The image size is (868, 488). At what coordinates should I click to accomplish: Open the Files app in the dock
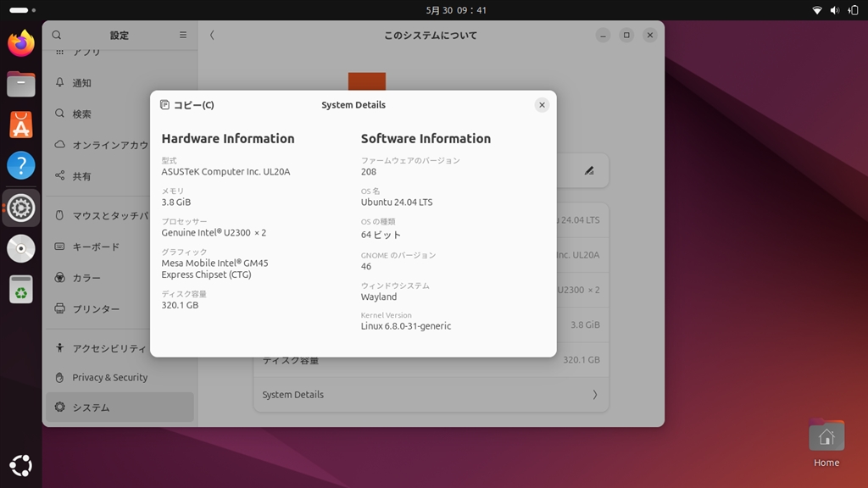(21, 84)
